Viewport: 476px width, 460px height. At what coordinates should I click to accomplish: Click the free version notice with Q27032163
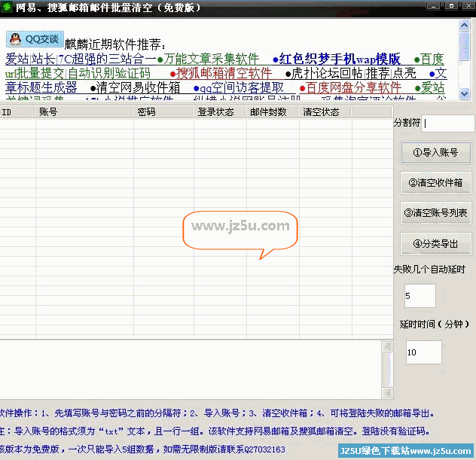point(142,449)
